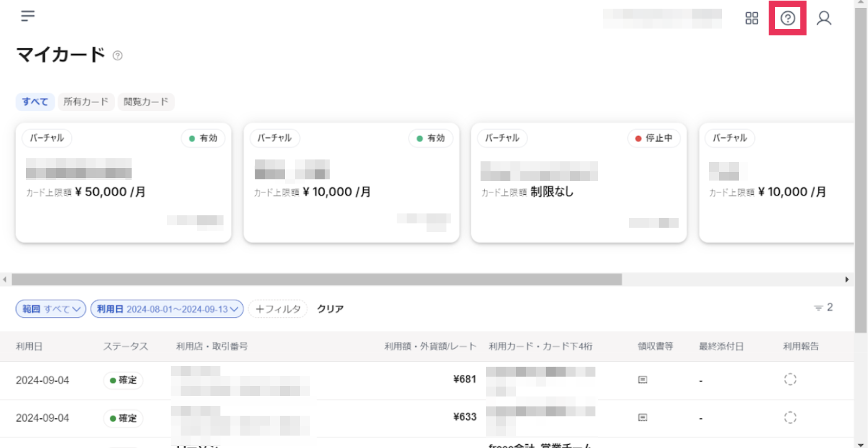The height and width of the screenshot is (448, 868).
Task: Open receipt icon in the ¥681 row
Action: (x=643, y=380)
